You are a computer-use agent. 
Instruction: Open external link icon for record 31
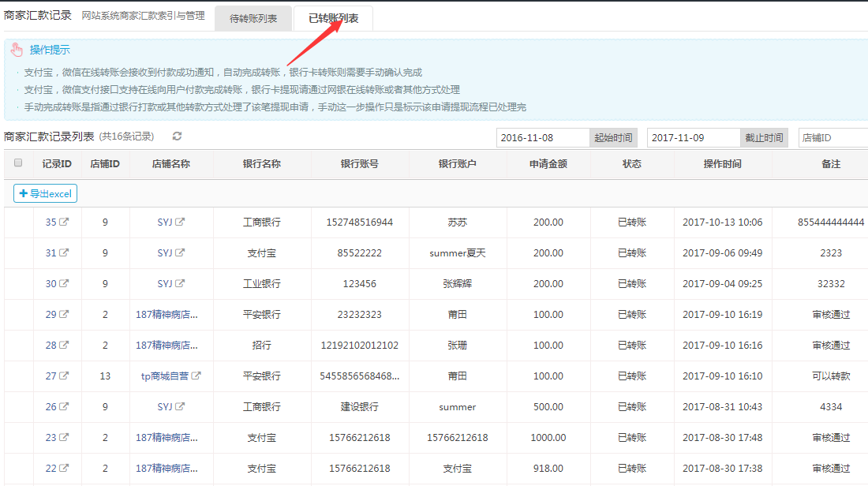click(65, 253)
